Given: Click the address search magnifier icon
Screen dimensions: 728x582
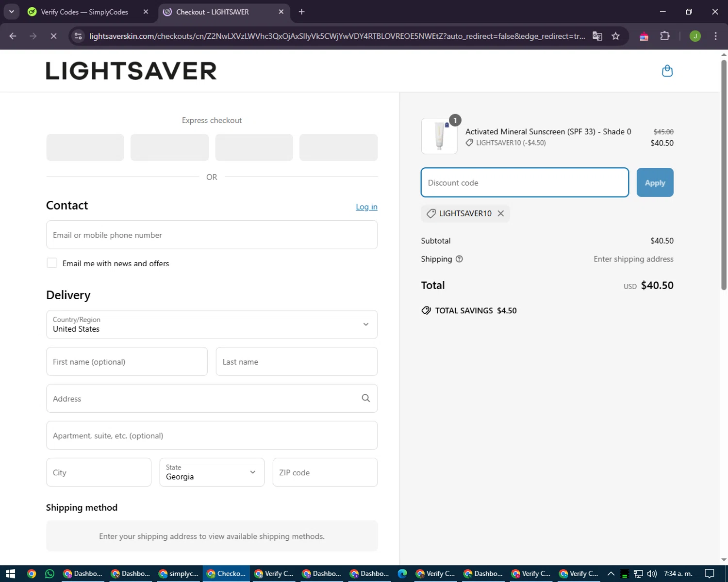Looking at the screenshot, I should pyautogui.click(x=365, y=398).
